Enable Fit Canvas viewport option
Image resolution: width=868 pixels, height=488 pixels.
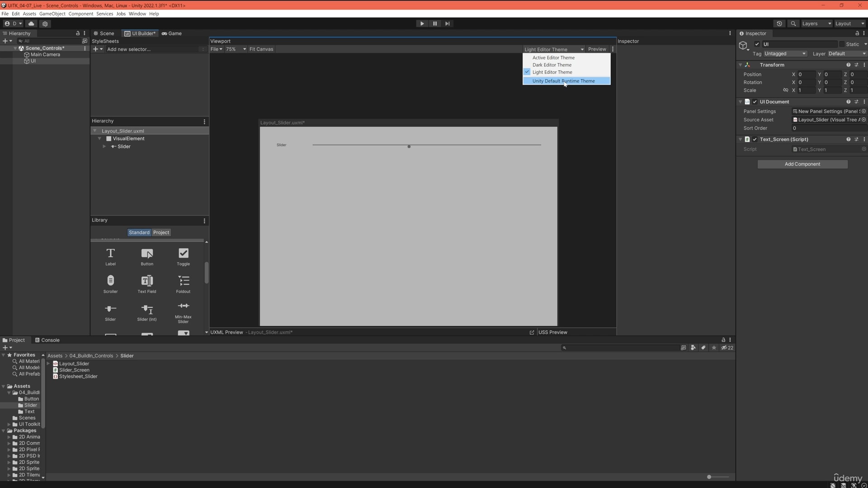coord(261,49)
